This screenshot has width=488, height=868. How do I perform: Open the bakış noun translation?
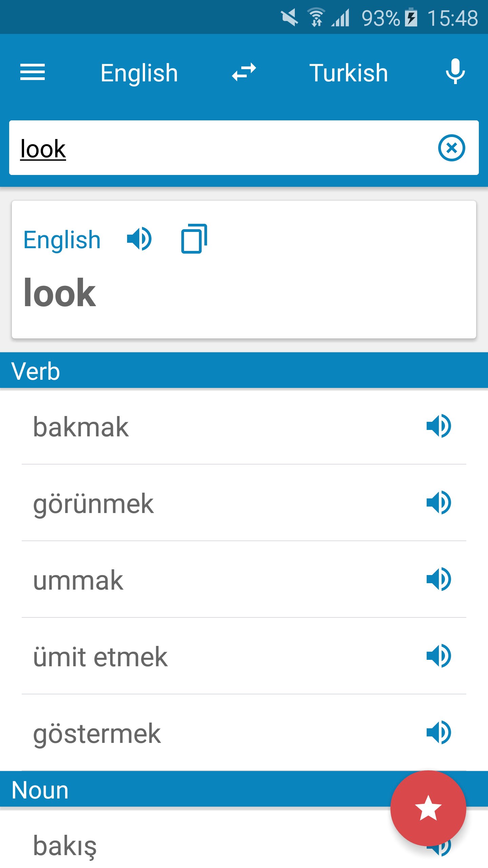[65, 846]
